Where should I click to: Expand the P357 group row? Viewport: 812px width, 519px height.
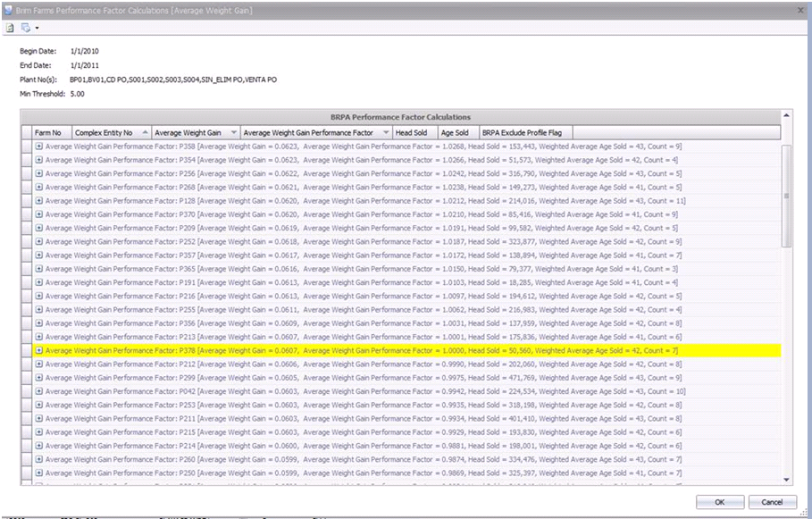coord(38,255)
